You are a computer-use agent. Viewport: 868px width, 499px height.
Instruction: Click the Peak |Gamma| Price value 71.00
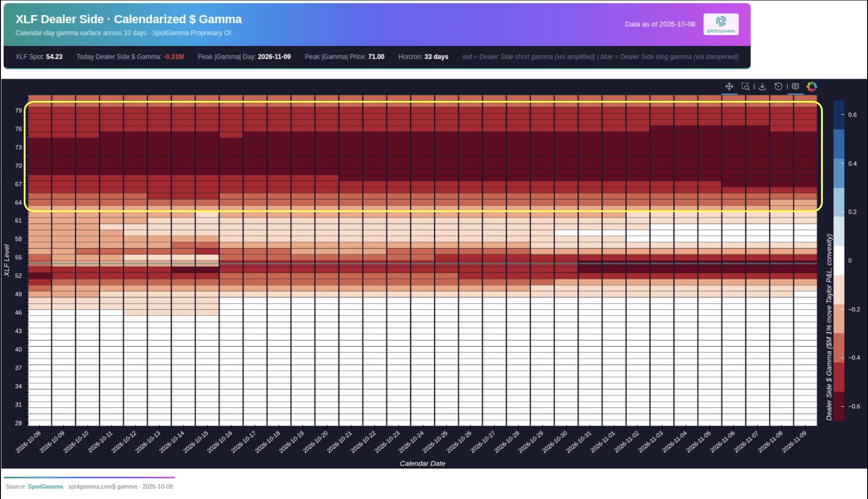tap(376, 57)
